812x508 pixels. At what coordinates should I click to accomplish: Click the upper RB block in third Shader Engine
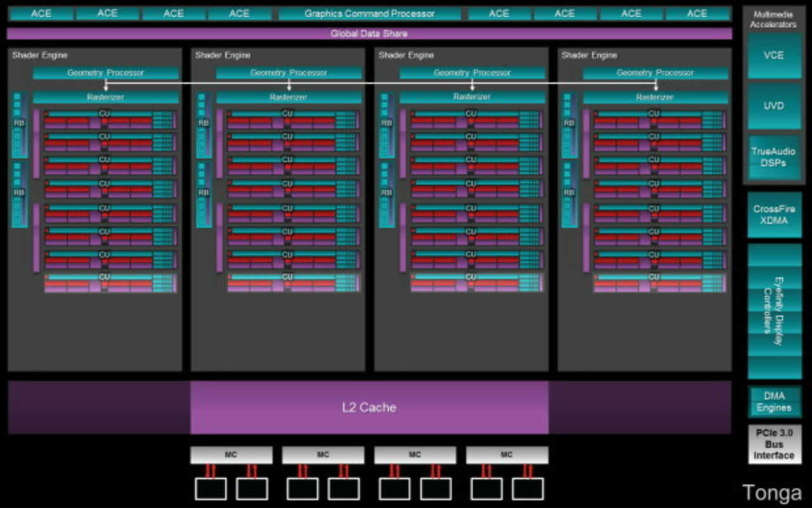(x=387, y=125)
